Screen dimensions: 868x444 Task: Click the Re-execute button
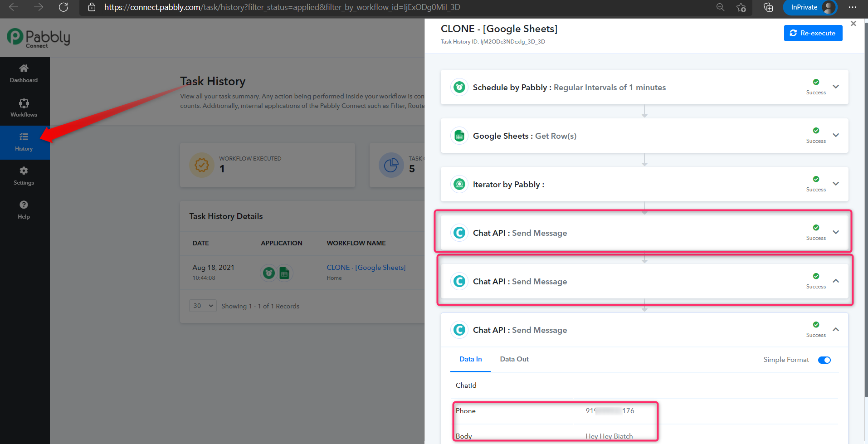click(813, 33)
